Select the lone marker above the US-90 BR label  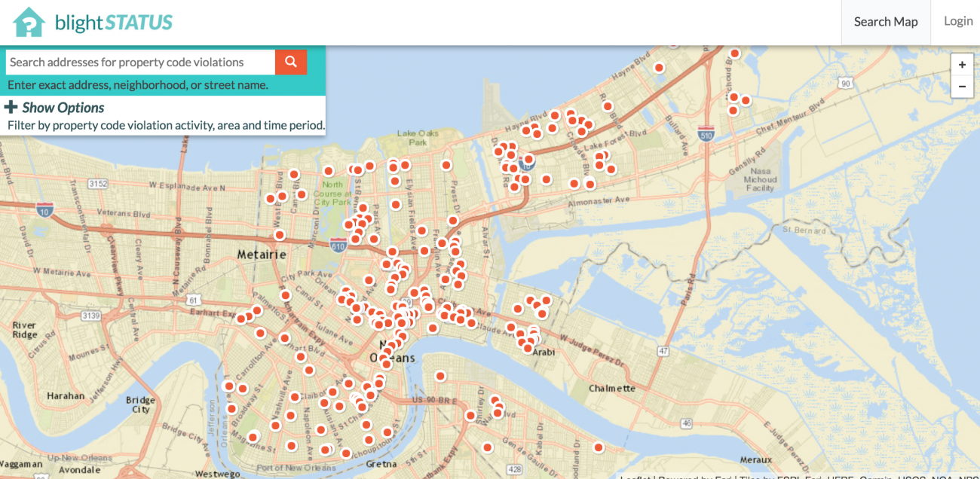click(x=440, y=376)
